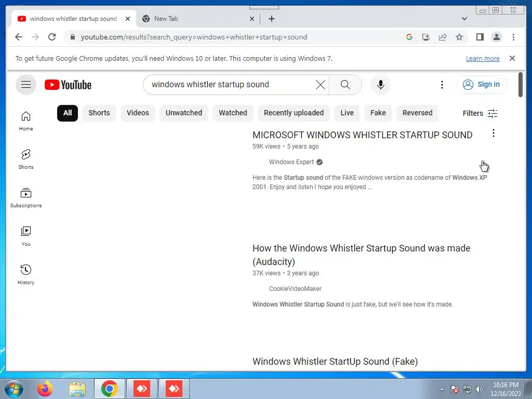Focus the Chrome address bar URL

tap(194, 37)
